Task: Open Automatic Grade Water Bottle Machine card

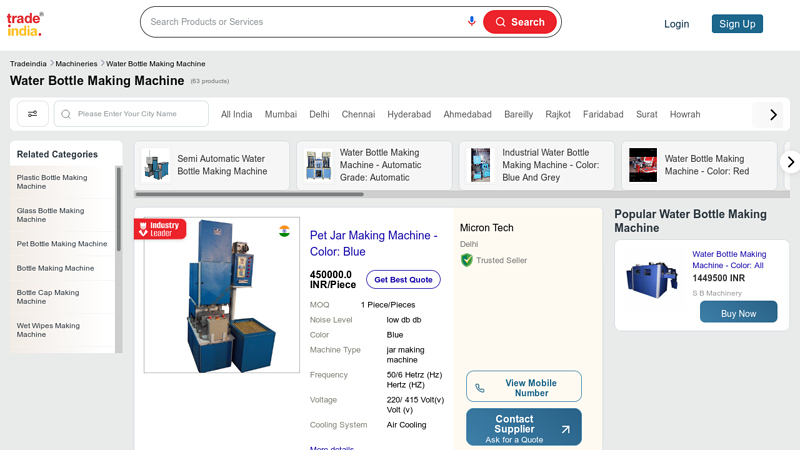Action: [374, 165]
